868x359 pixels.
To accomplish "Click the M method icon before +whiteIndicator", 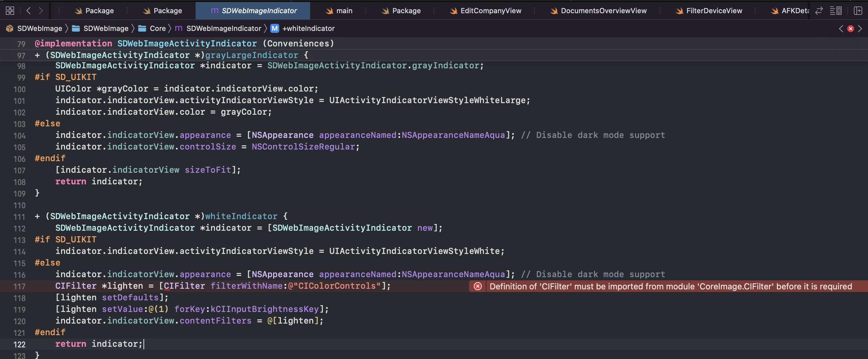I will tap(275, 28).
